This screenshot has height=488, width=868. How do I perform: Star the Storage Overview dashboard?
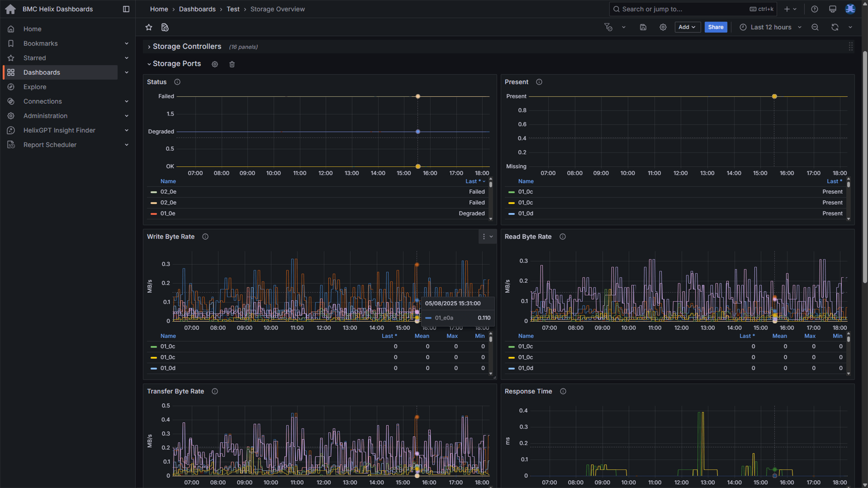(149, 28)
